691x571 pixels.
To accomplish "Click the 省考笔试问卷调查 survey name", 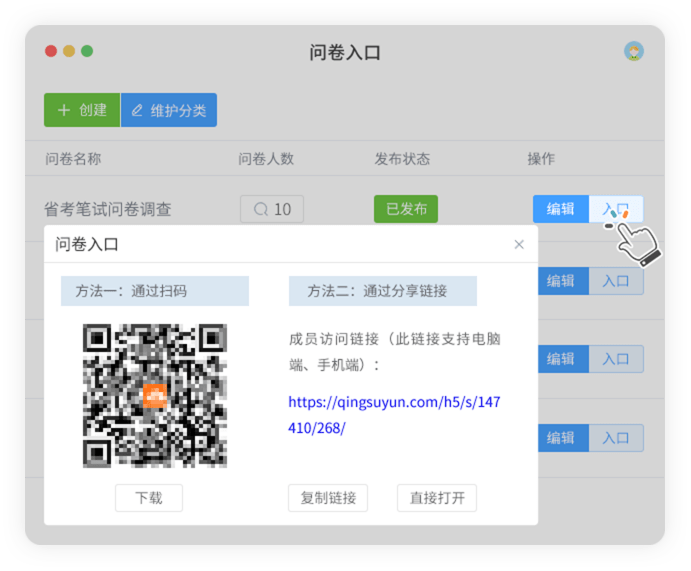I will pos(108,209).
